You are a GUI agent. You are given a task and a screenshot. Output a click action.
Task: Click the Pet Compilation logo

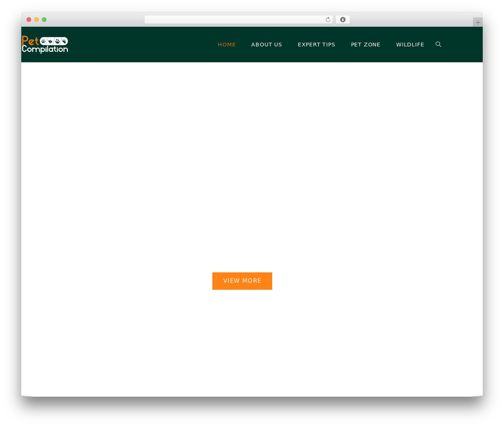45,45
